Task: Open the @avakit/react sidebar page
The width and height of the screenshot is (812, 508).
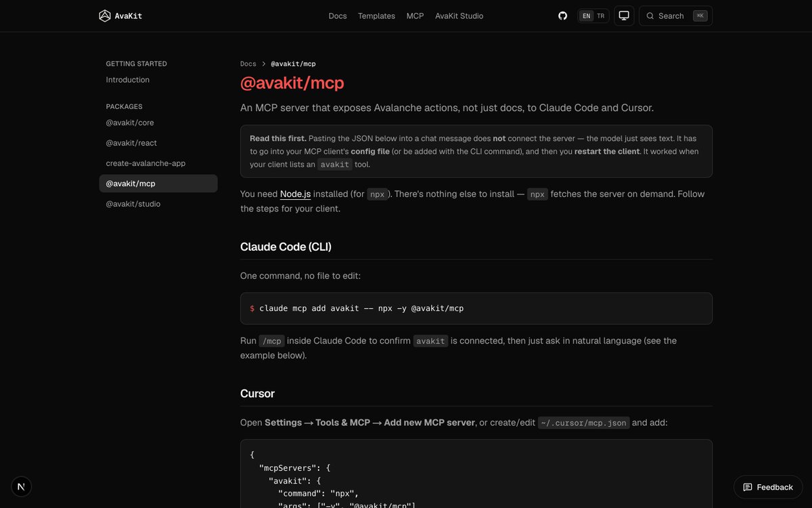Action: click(x=131, y=143)
